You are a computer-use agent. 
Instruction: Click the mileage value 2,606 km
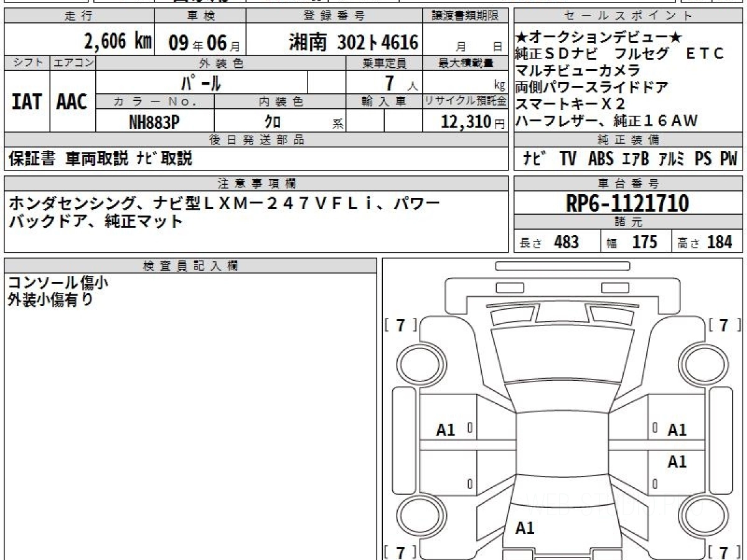[x=118, y=42]
